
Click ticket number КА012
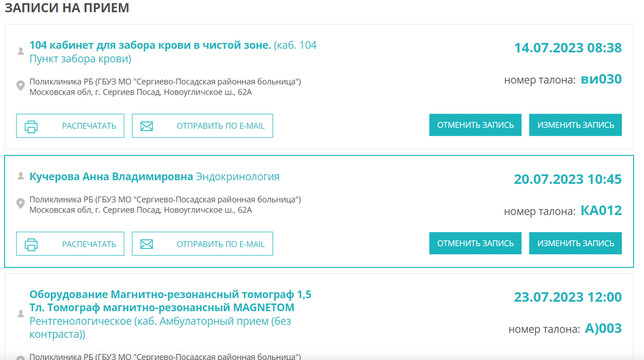coord(601,210)
